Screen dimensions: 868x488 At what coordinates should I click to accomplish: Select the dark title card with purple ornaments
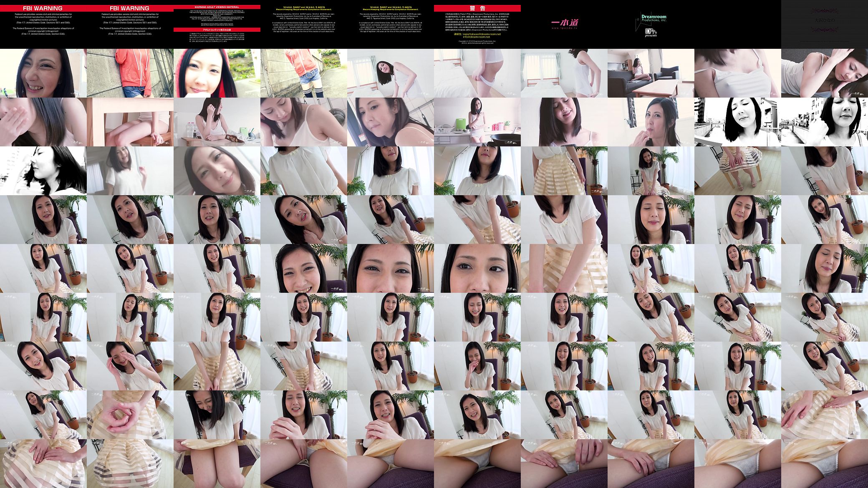click(825, 24)
